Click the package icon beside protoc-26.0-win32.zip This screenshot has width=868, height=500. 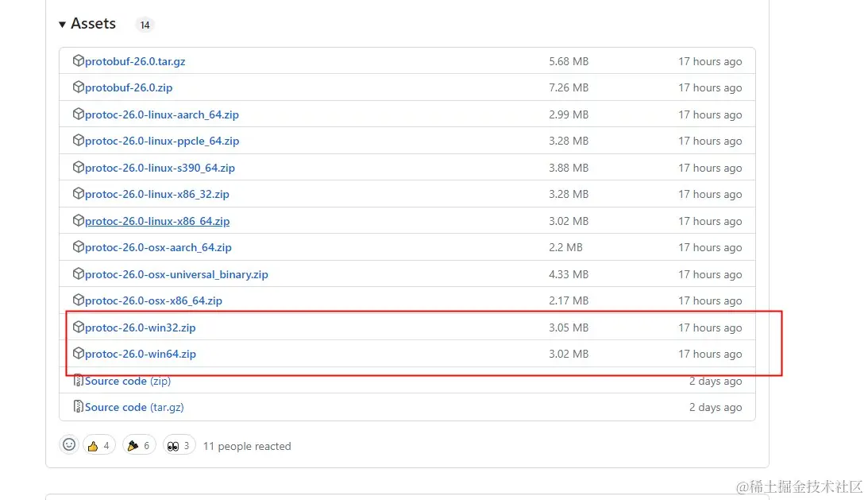(79, 327)
